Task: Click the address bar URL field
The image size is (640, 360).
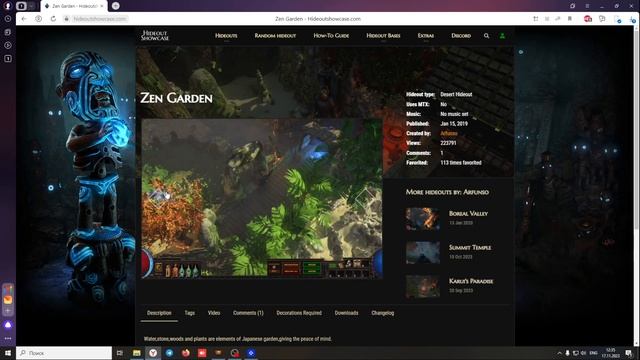Action: [100, 19]
